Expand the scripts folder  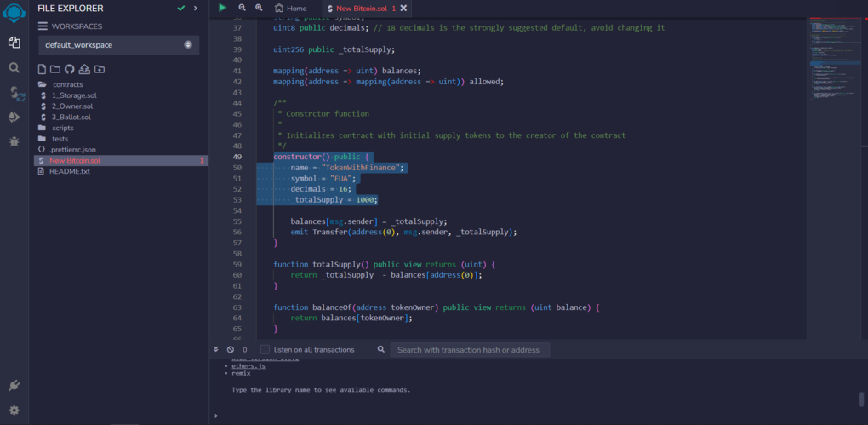point(62,128)
